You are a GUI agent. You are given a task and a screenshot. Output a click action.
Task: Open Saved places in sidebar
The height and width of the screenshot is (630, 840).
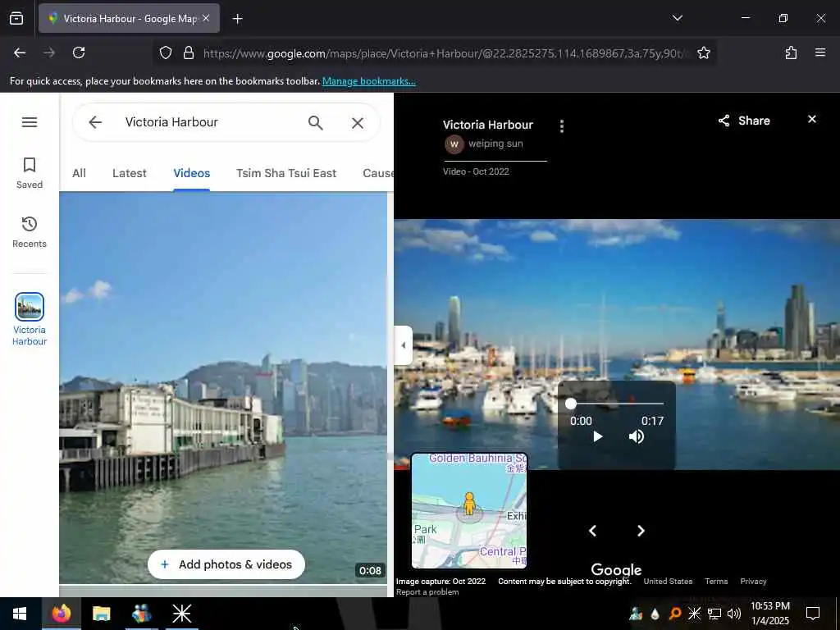click(x=30, y=173)
